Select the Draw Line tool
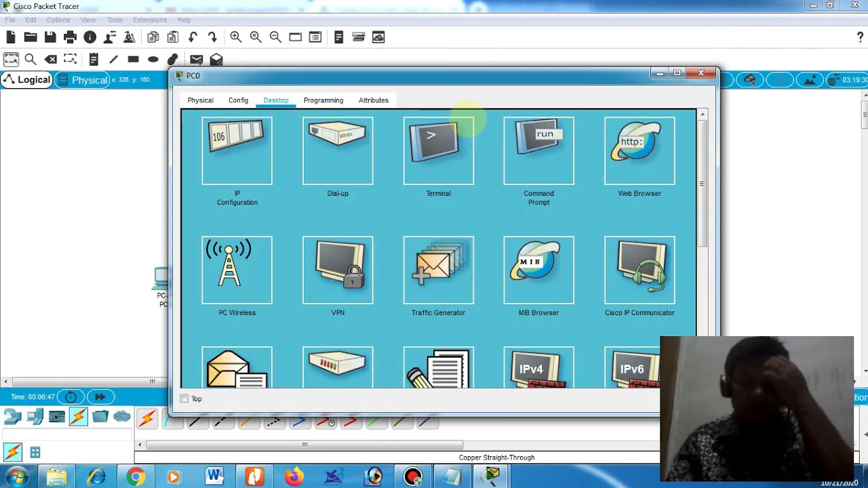The width and height of the screenshot is (868, 488). coord(113,60)
